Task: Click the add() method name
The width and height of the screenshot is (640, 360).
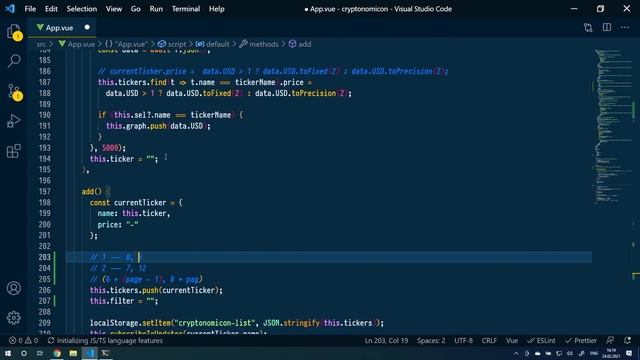Action: click(91, 191)
